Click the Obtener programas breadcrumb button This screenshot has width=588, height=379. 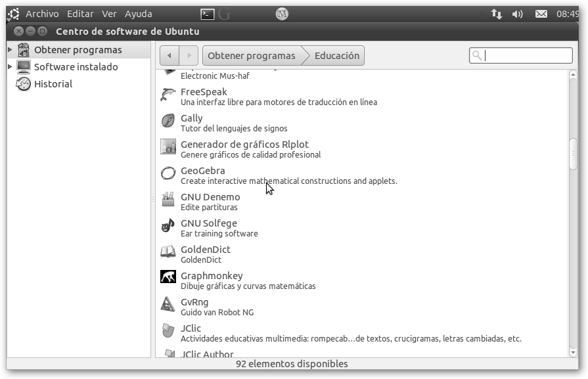point(250,56)
